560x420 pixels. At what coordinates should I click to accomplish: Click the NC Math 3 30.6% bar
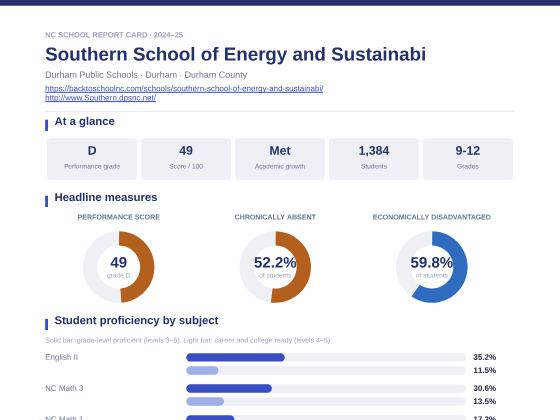229,388
